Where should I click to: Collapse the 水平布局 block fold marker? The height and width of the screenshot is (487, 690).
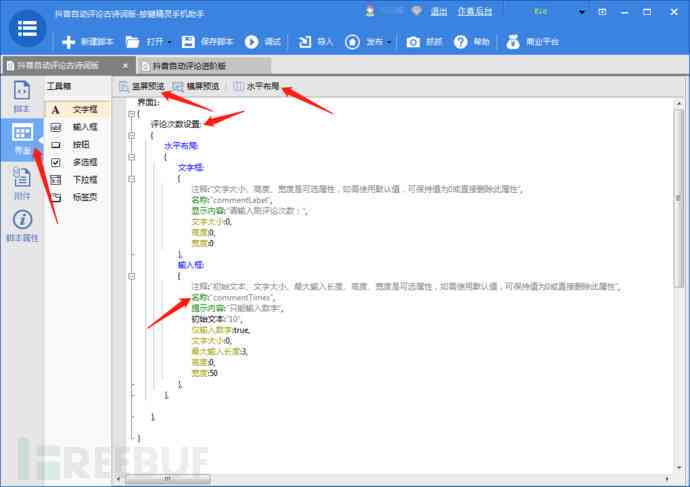click(x=131, y=157)
